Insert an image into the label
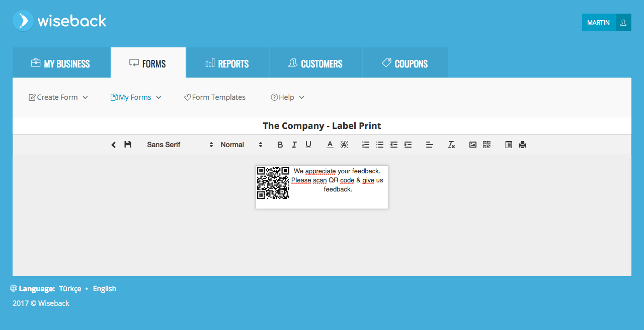Screen dimensions: 644x330 tap(473, 145)
